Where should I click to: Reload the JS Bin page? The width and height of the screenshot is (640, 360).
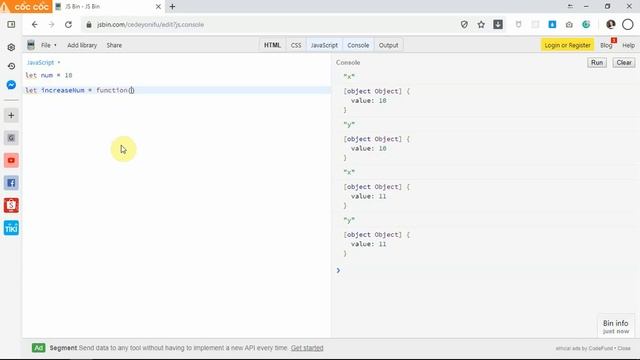point(68,24)
